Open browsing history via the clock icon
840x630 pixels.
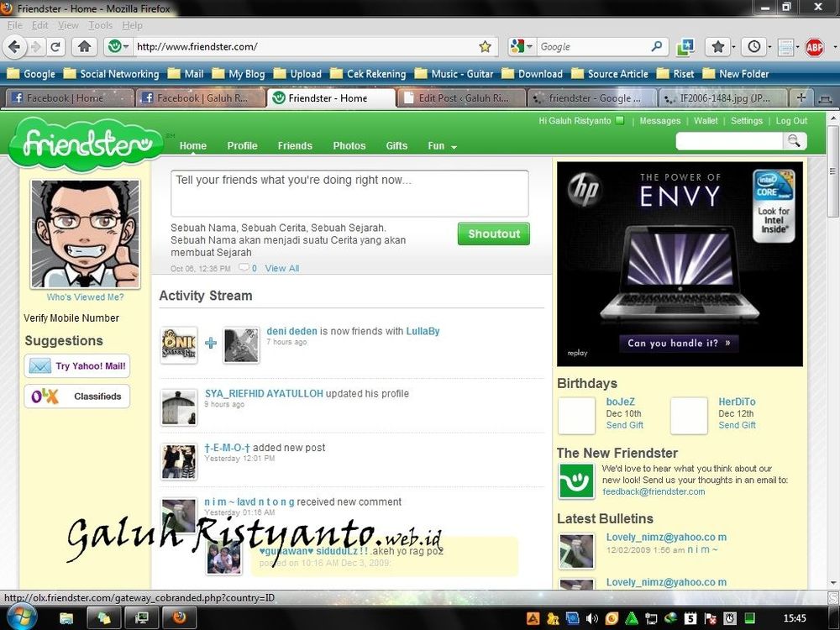[x=754, y=47]
